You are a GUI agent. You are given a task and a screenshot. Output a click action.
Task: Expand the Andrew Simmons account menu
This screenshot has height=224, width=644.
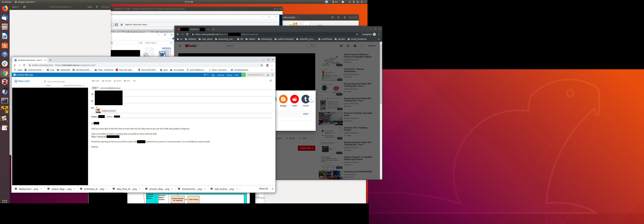point(255,75)
